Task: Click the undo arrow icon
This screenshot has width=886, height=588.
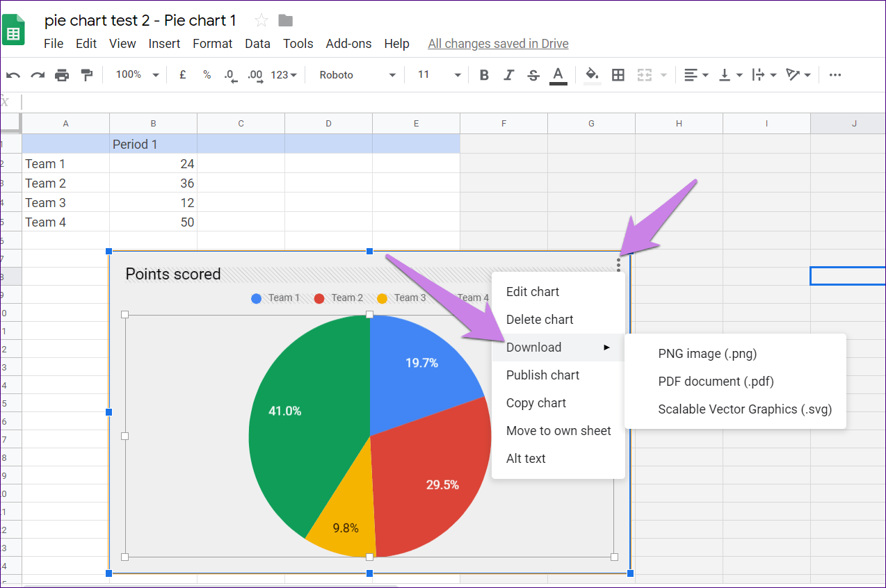Action: point(13,75)
